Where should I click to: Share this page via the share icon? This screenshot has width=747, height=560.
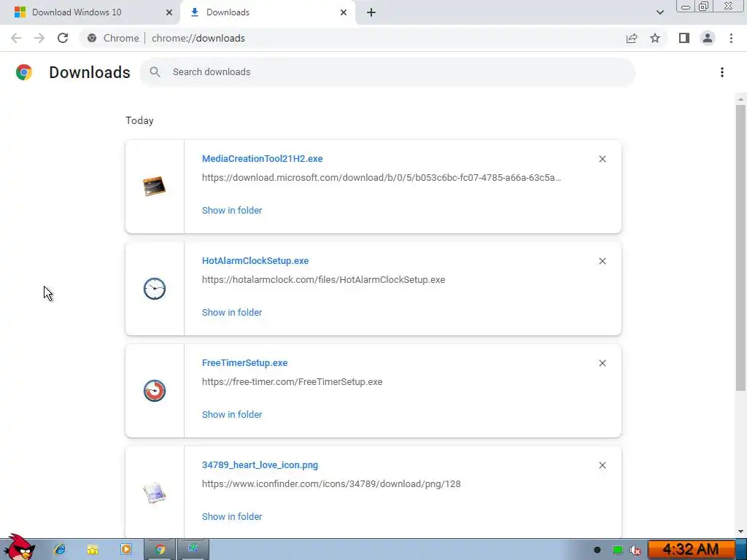[x=632, y=38]
